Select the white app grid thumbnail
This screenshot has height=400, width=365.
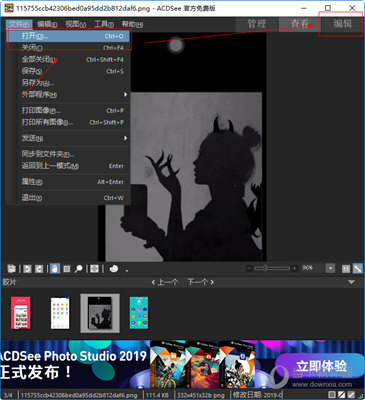(60, 313)
